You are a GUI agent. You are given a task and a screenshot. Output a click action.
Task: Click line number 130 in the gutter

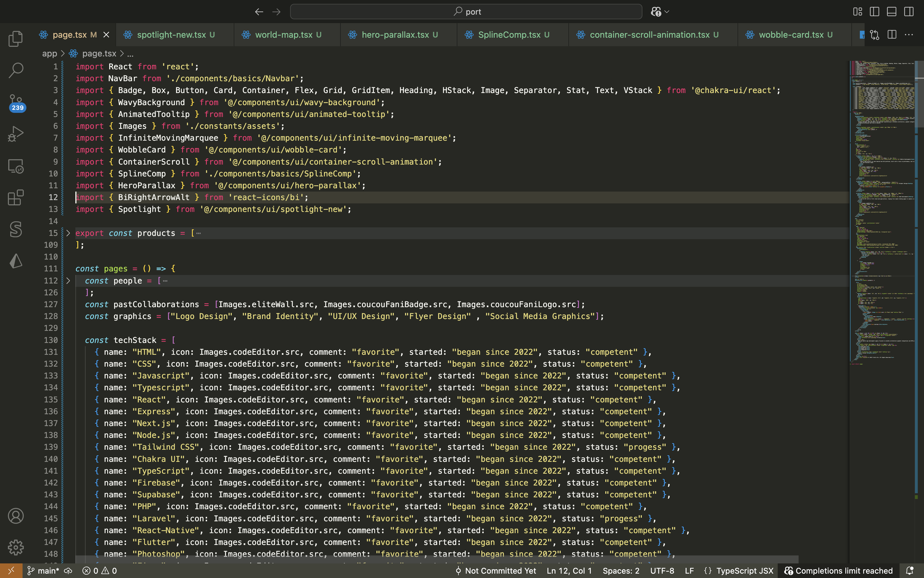point(51,340)
